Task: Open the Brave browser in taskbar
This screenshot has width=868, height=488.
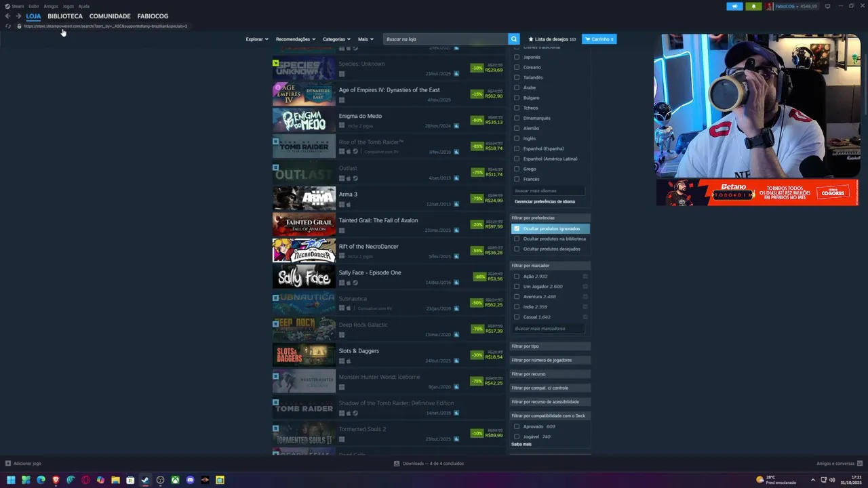Action: click(56, 480)
